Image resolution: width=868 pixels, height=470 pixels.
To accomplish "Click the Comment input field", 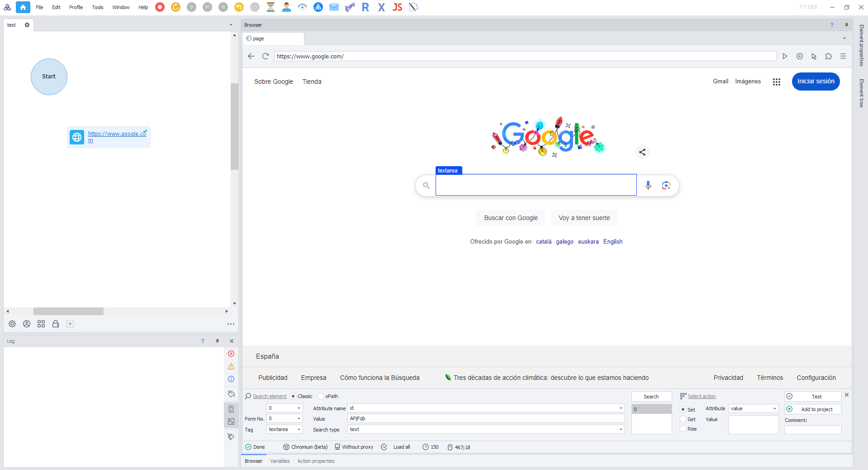I will pyautogui.click(x=813, y=430).
